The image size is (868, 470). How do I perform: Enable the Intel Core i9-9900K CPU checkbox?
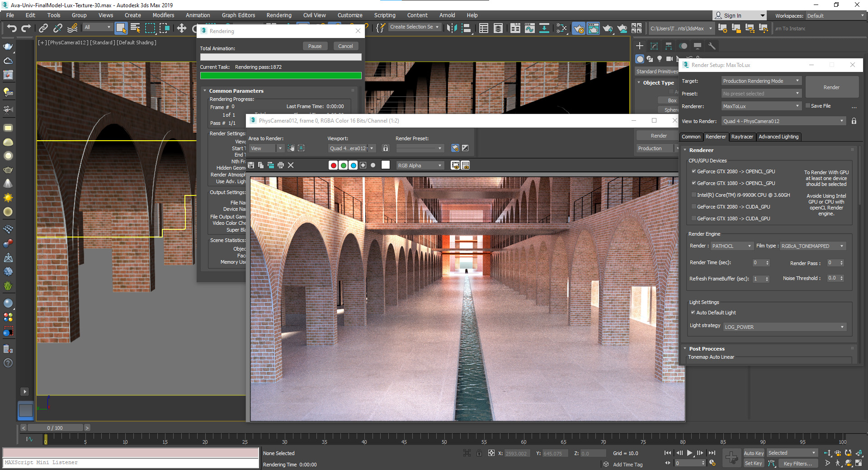click(693, 195)
